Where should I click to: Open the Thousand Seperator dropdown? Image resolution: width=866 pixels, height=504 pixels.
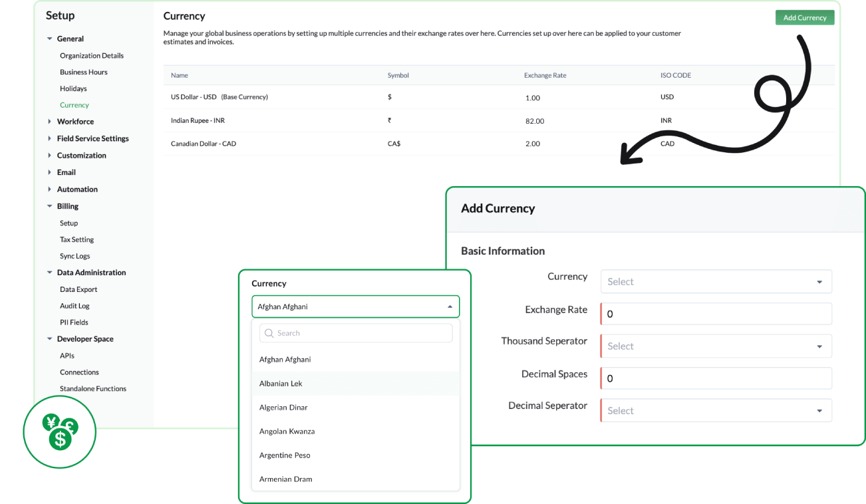click(x=716, y=346)
